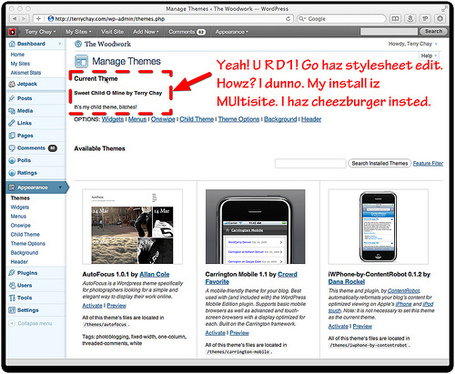Reload the page with refresh icon
455x374 pixels.
click(x=288, y=19)
